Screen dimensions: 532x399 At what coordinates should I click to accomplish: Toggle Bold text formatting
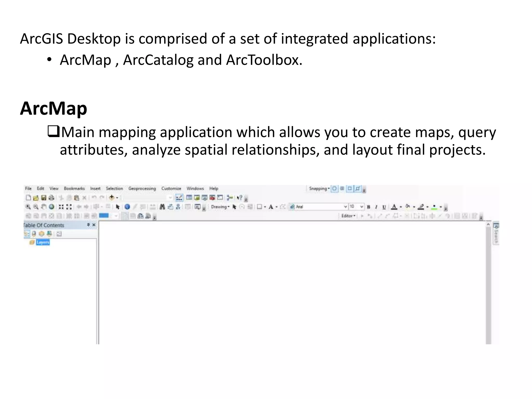point(368,207)
